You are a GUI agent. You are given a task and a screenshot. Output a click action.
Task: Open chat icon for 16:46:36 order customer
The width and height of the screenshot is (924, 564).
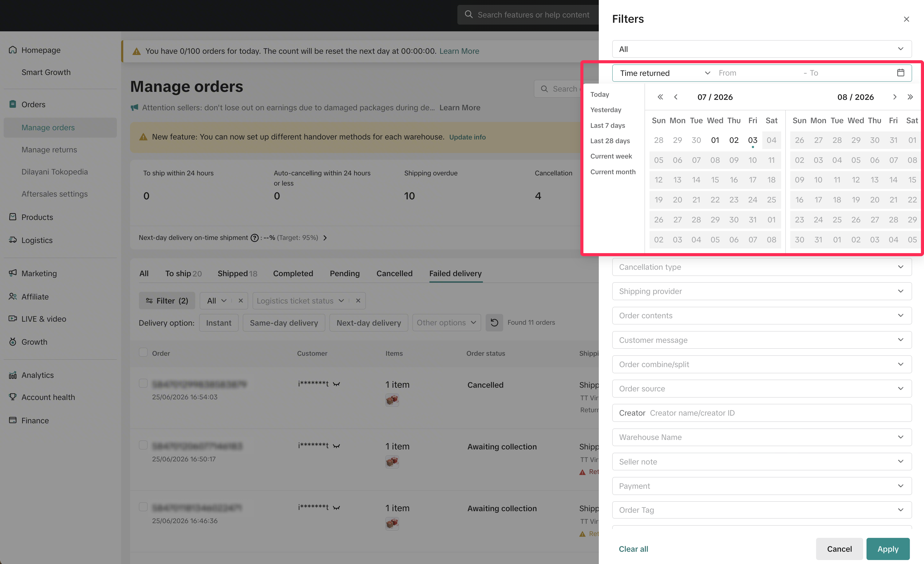336,507
